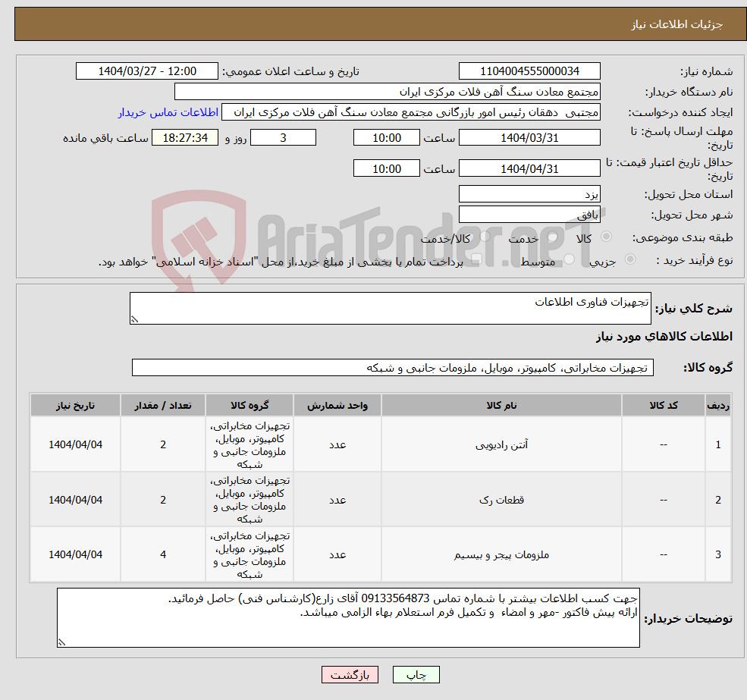Click the request creator name field
The width and height of the screenshot is (747, 700).
410,112
